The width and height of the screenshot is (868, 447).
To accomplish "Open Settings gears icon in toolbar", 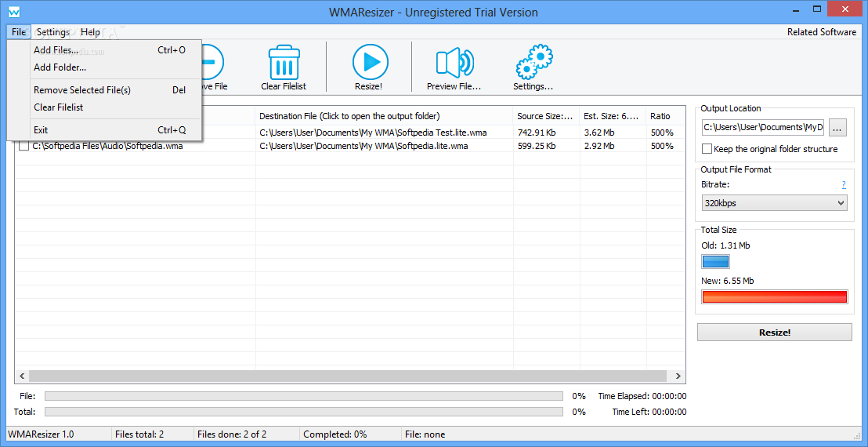I will (x=534, y=62).
